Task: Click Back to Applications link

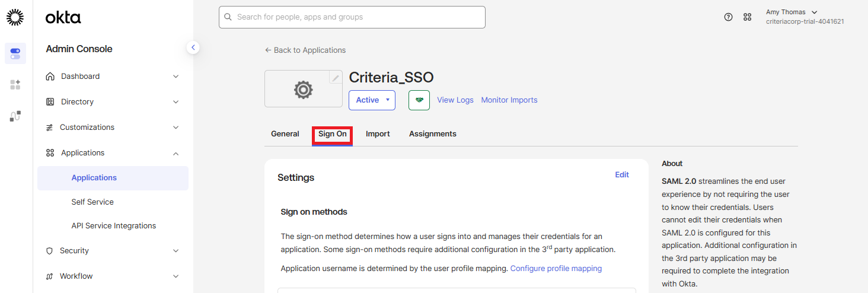Action: 305,50
